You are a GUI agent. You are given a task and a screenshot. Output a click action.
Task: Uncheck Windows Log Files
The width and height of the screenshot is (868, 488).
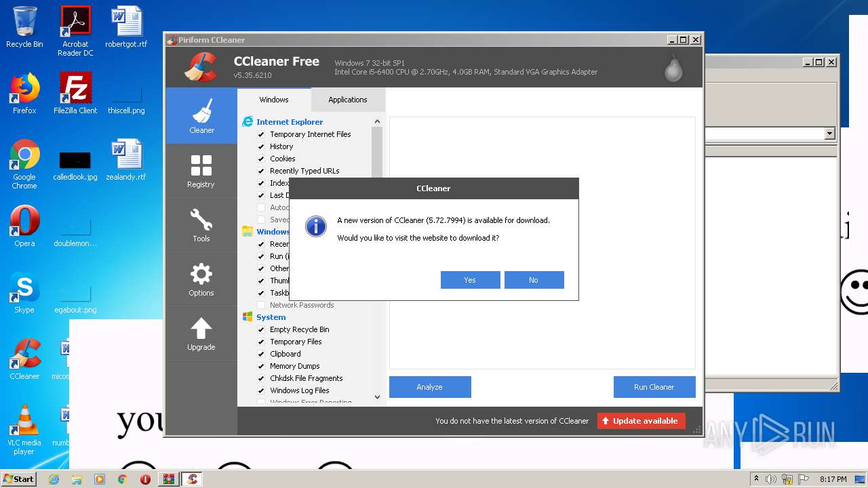pos(261,390)
